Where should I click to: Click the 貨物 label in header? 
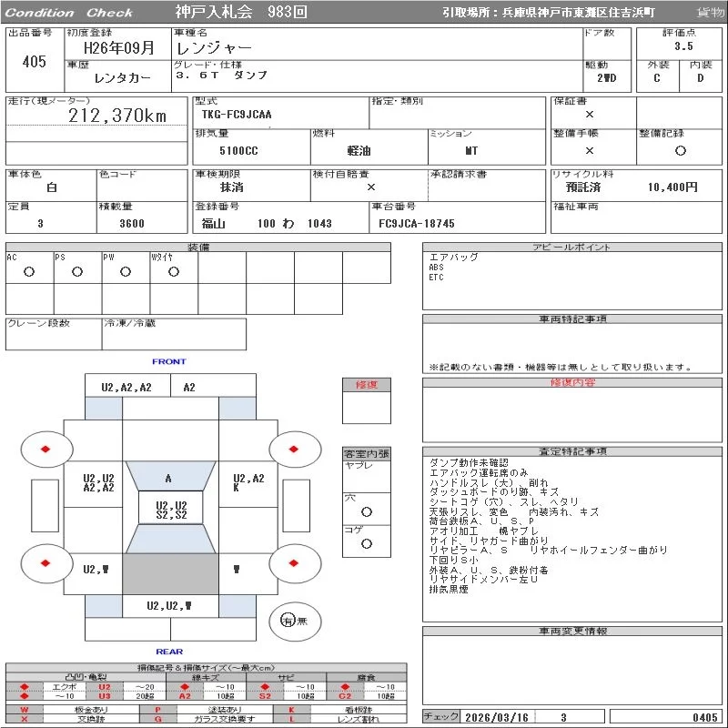709,13
